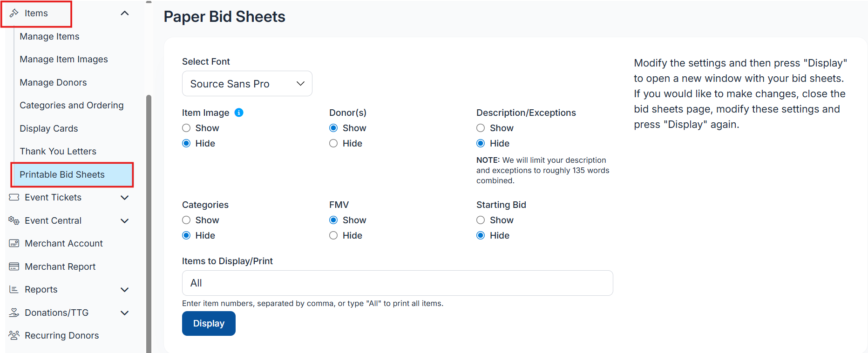
Task: Click the Item Image info icon
Action: point(239,113)
